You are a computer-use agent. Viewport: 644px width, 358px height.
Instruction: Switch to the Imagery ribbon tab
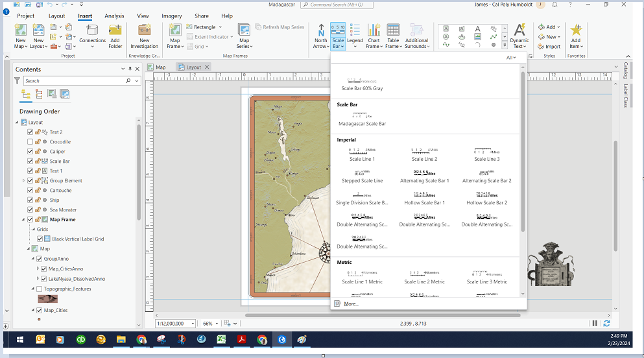point(171,16)
